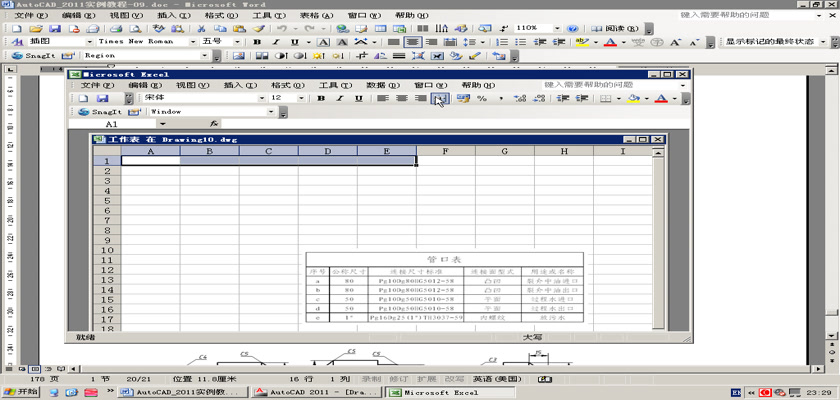The image size is (840, 400).
Task: Open the 文件(F) menu in Word
Action: pos(31,16)
